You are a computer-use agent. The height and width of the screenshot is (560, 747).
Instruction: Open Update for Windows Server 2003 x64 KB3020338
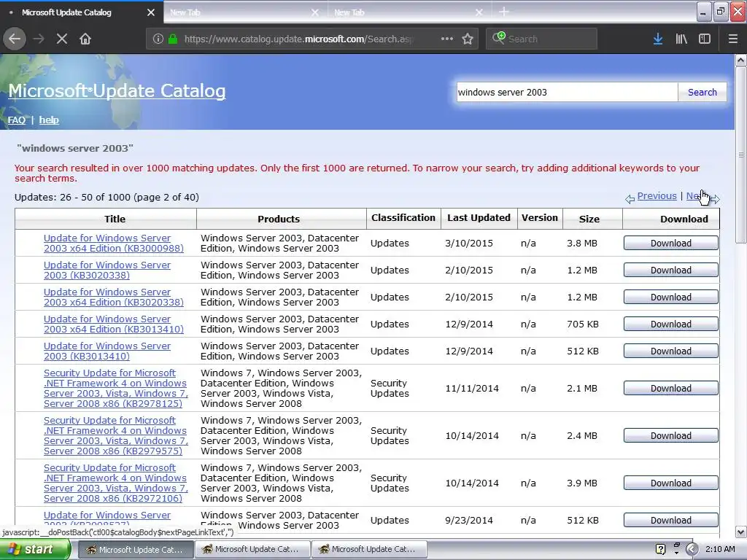pos(113,297)
